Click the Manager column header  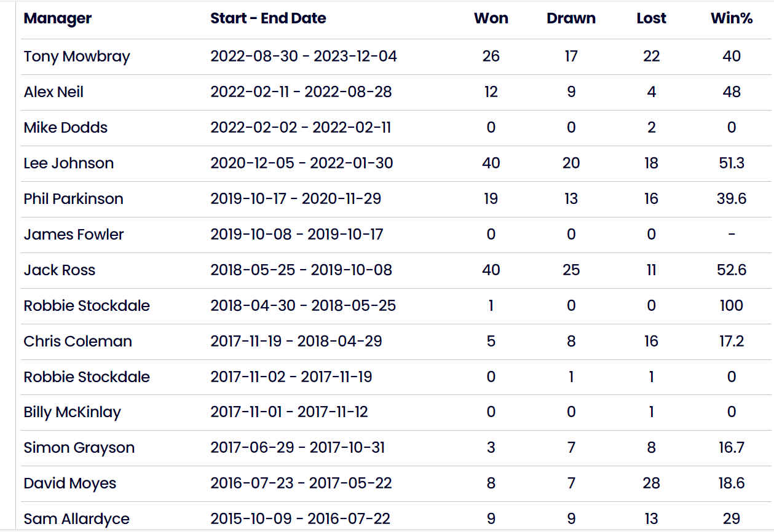click(x=57, y=18)
